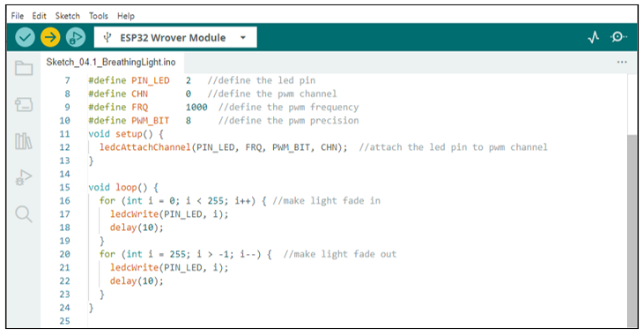Select the Sketch_04.1_BreathingLight.ino tab
This screenshot has height=336, width=644.
pos(111,62)
